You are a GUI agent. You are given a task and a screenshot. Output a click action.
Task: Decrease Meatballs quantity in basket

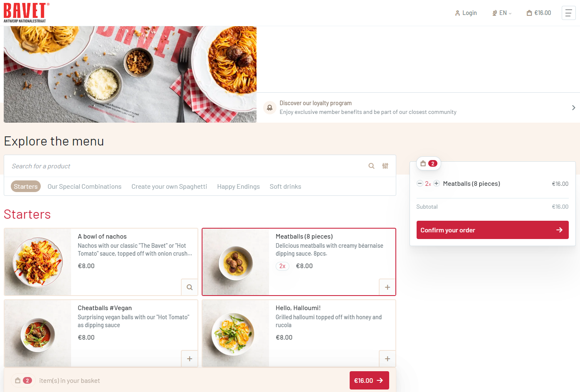[x=420, y=183]
